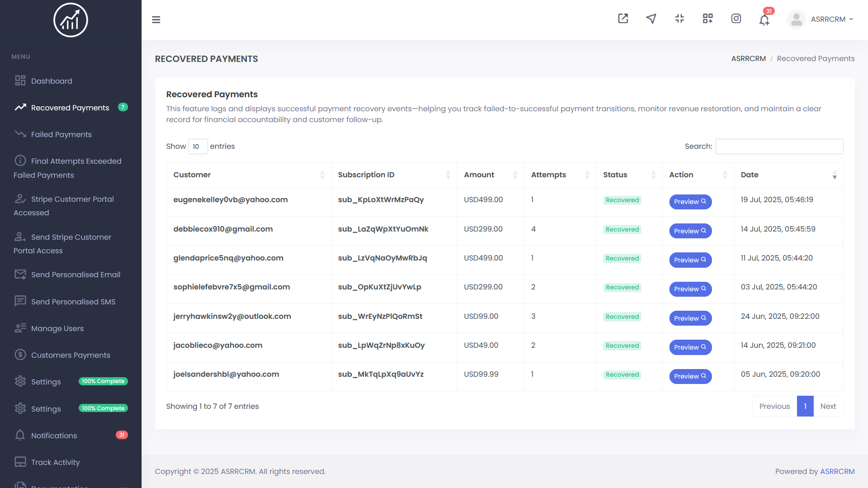Click the second Settings 100% Complete badge
Screen dimensions: 868x488
point(103,408)
